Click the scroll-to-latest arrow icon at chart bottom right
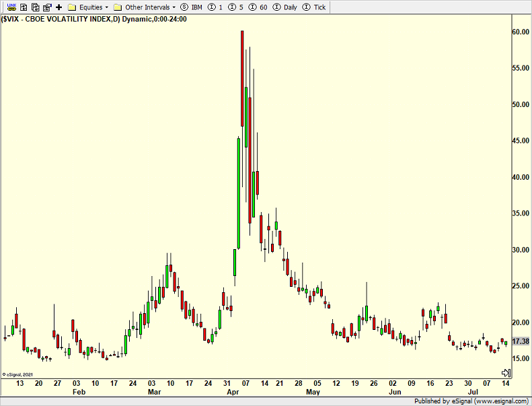Viewport: 532px width, 406px height. point(506,373)
